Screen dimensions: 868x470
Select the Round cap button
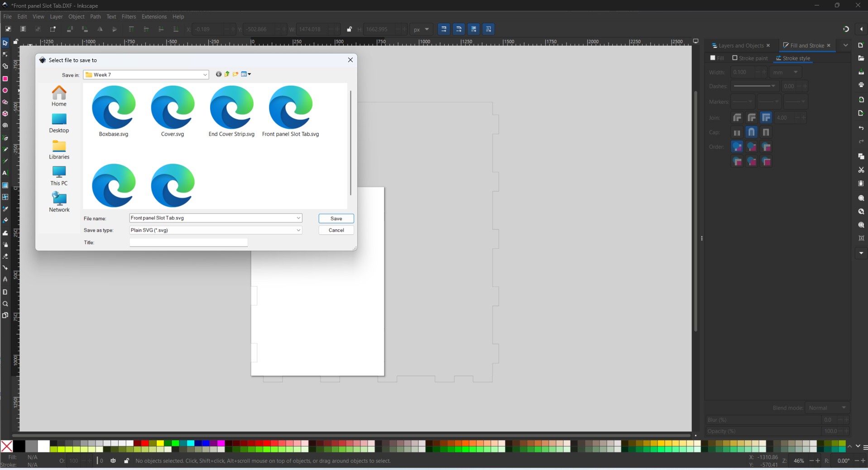752,132
